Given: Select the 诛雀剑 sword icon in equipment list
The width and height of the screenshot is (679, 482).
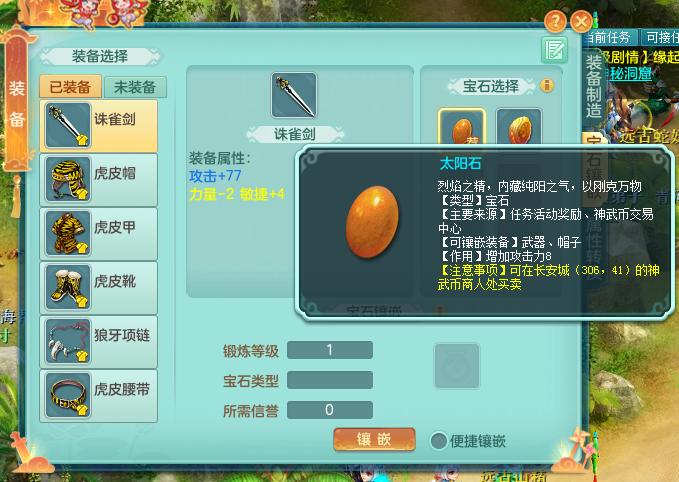Looking at the screenshot, I should coord(68,126).
